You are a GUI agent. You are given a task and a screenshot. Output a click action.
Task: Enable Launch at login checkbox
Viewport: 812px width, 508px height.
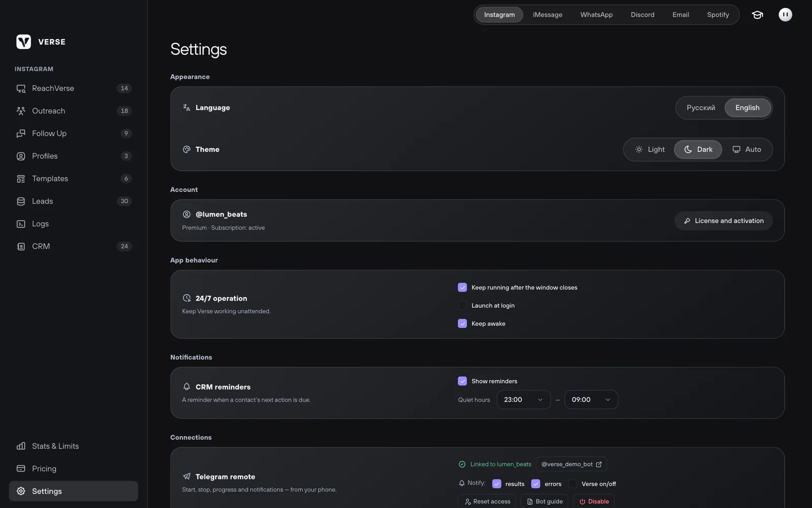462,305
